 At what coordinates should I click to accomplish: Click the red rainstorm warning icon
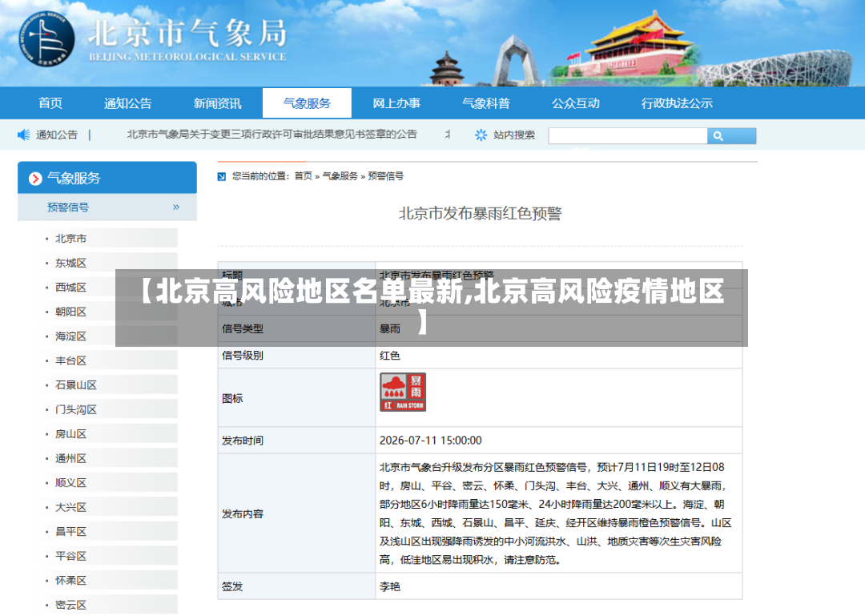click(403, 392)
